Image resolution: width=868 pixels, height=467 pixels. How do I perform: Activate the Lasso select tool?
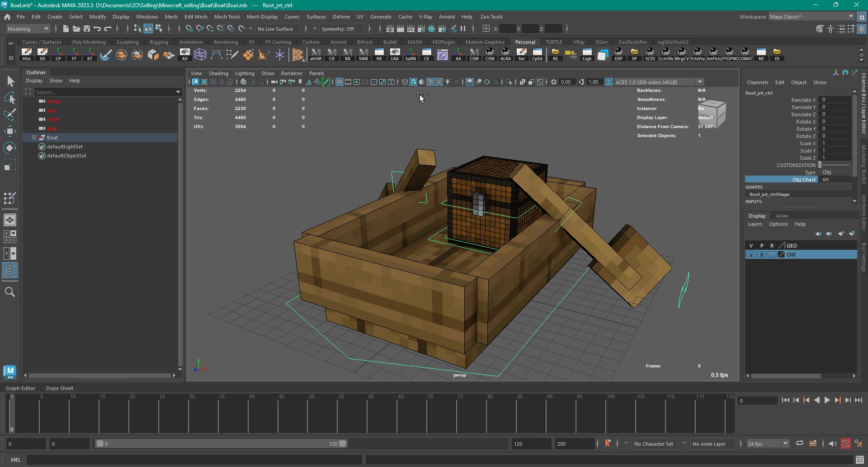click(10, 98)
